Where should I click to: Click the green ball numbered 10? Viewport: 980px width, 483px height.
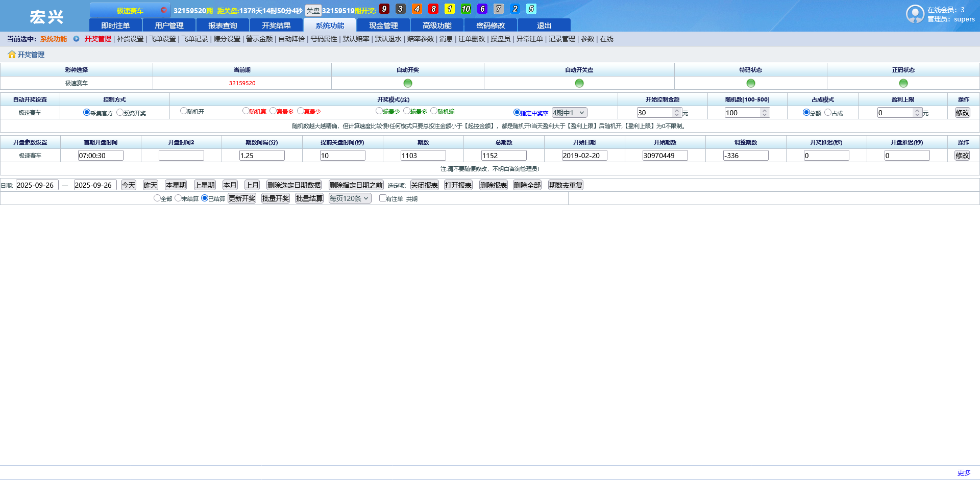point(466,9)
